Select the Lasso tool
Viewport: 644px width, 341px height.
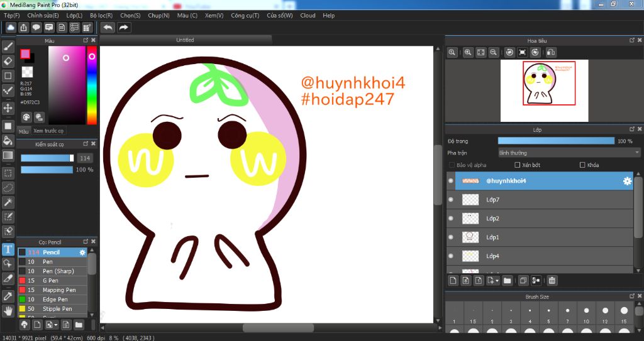pos(8,188)
